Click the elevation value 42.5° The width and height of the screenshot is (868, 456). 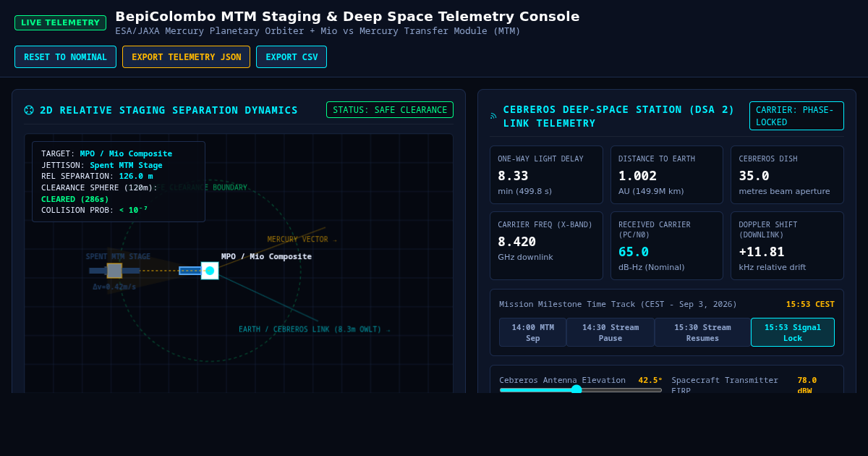pyautogui.click(x=650, y=380)
